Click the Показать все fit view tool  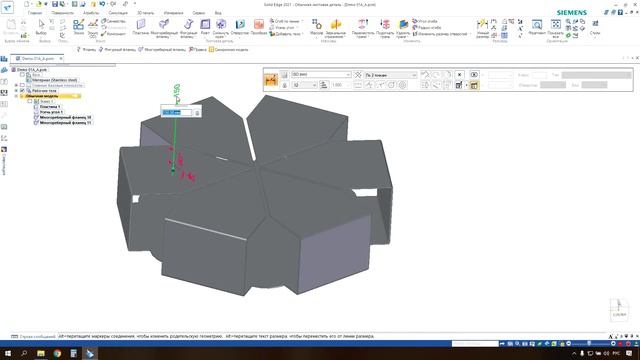pos(556,28)
